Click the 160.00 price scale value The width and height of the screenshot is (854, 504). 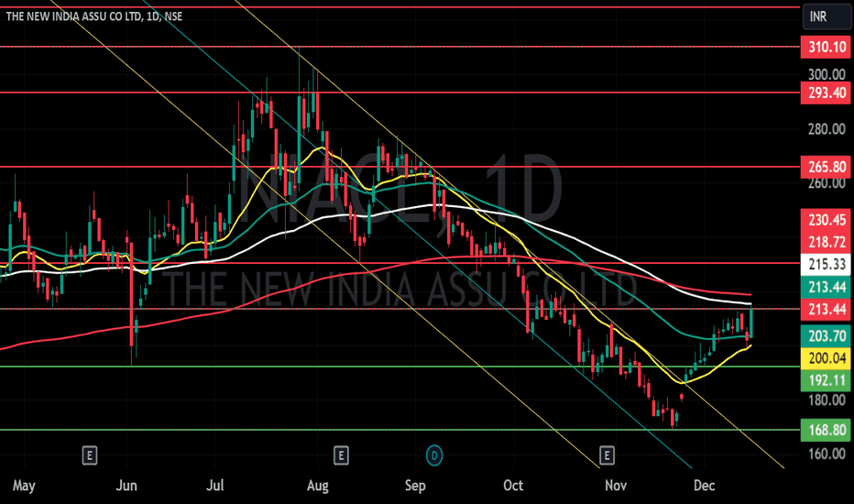827,454
